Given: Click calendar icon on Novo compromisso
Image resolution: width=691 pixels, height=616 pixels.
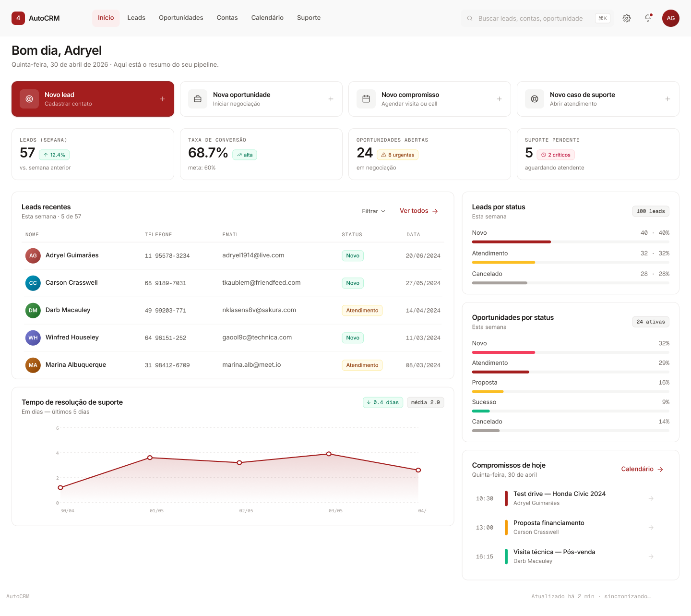Looking at the screenshot, I should pyautogui.click(x=366, y=99).
